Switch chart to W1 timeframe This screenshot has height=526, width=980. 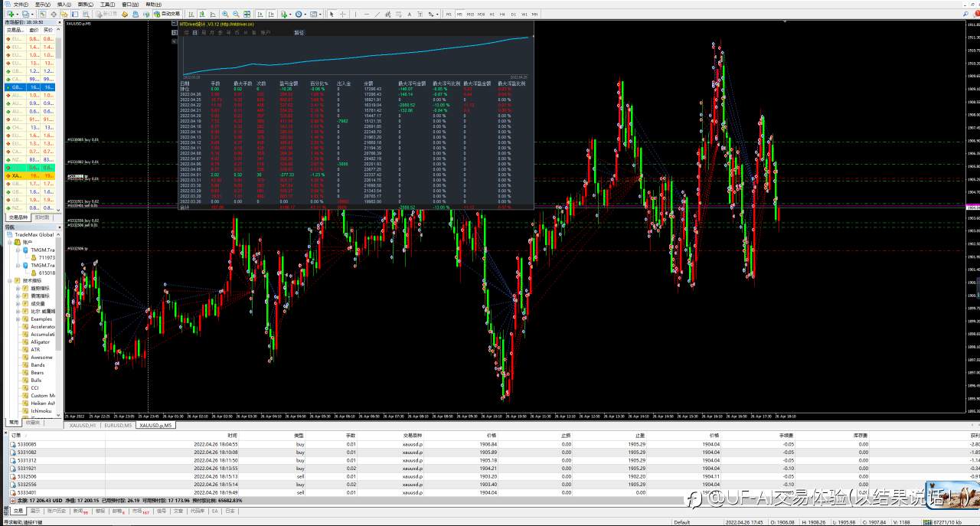click(524, 14)
